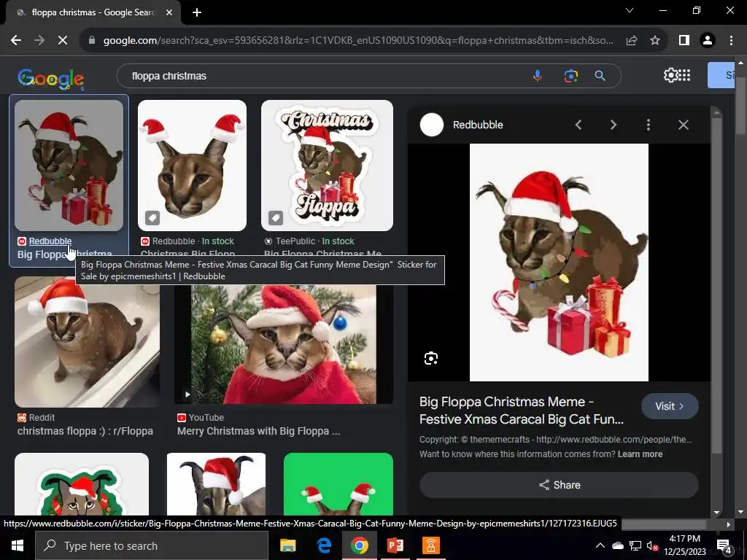Viewport: 747px width, 560px height.
Task: Show next image in preview panel
Action: point(614,125)
